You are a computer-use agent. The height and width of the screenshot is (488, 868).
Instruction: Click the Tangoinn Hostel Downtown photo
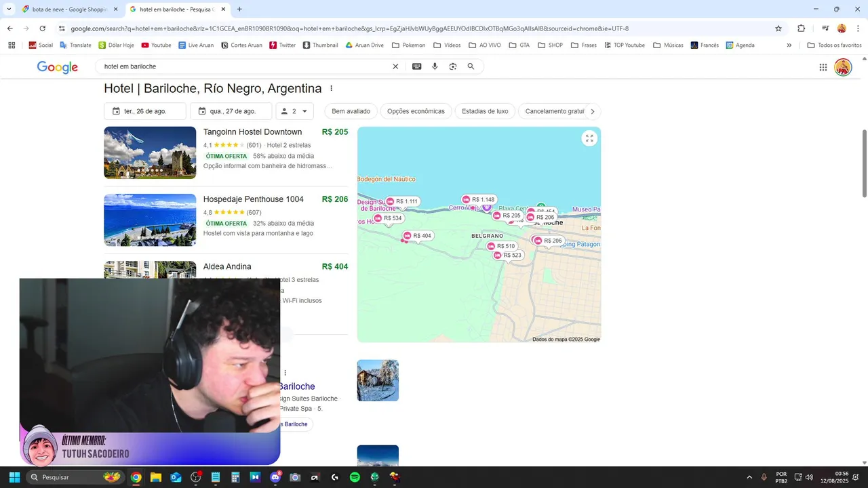pyautogui.click(x=150, y=152)
